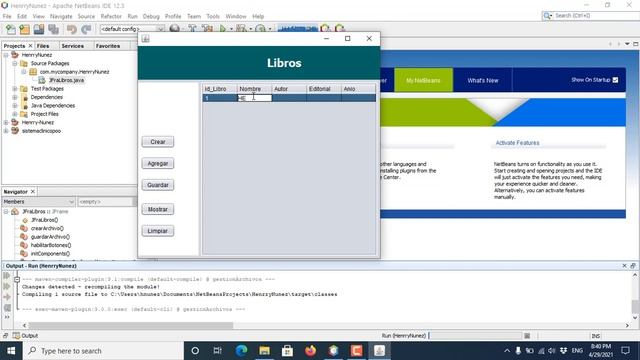Close the Navigator panel tab
The width and height of the screenshot is (640, 360).
click(33, 191)
